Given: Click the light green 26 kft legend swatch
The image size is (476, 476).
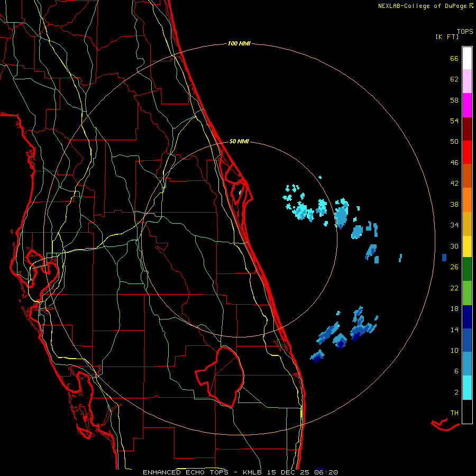Looking at the screenshot, I should pyautogui.click(x=467, y=293).
